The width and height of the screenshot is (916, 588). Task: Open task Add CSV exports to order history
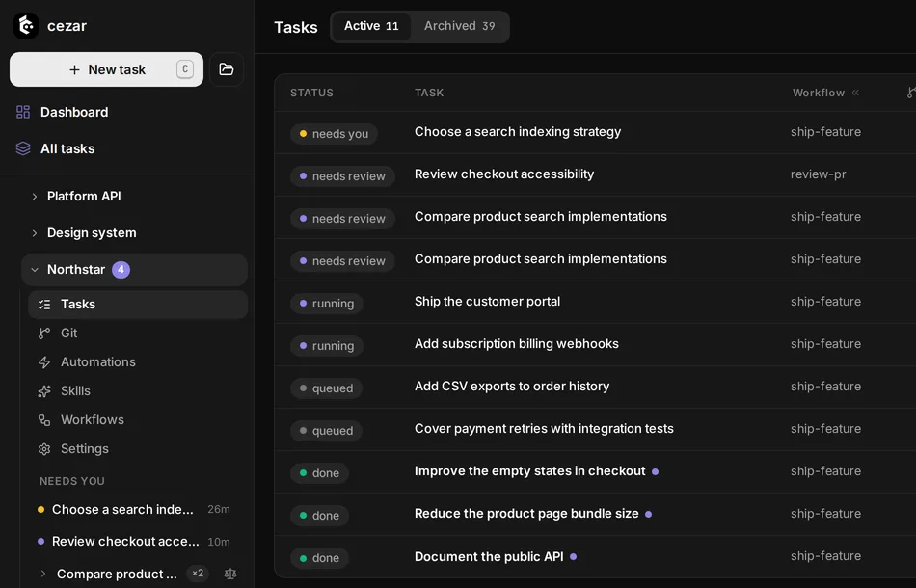(512, 386)
